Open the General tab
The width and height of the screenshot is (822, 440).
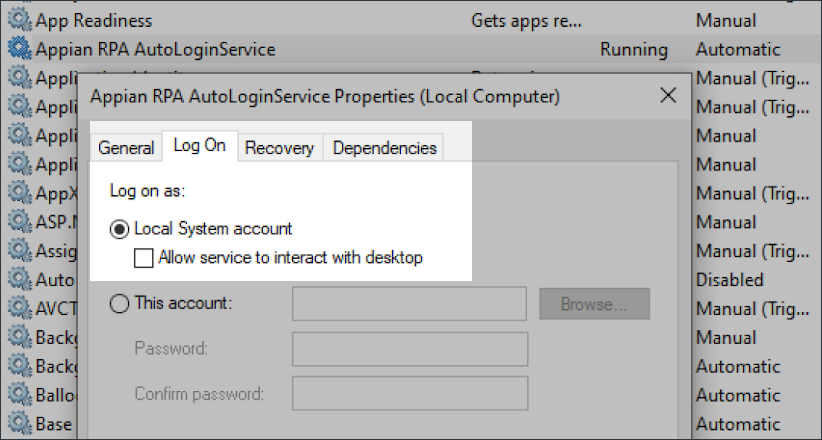126,148
